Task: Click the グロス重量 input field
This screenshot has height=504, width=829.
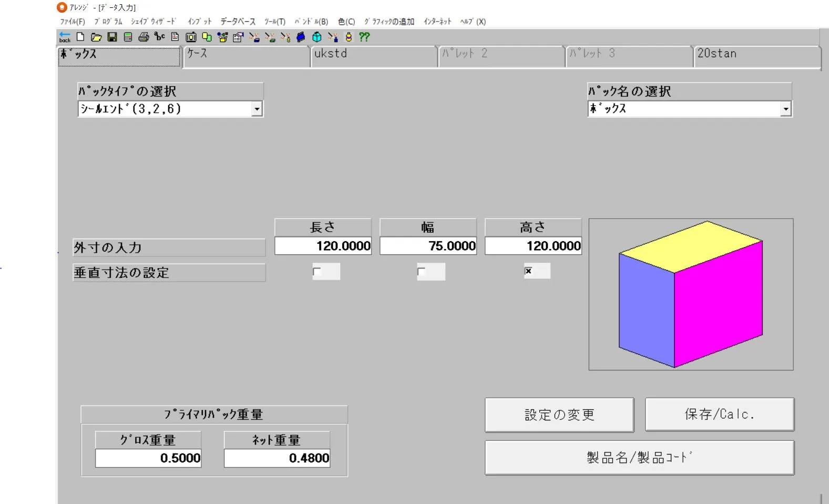Action: pyautogui.click(x=148, y=458)
